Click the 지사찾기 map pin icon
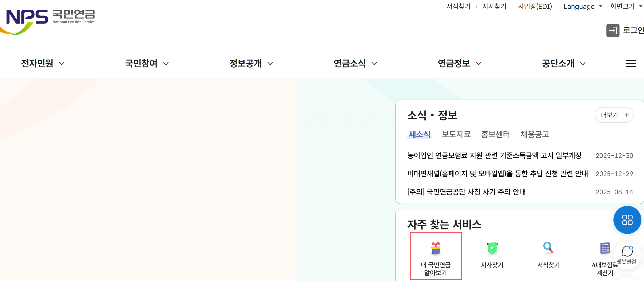Viewport: 644px width, 281px height. click(x=492, y=249)
